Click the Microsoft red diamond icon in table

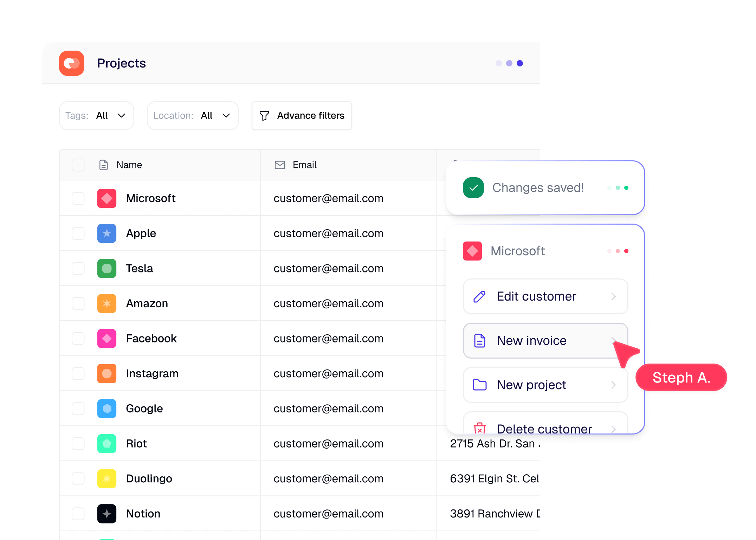point(107,198)
